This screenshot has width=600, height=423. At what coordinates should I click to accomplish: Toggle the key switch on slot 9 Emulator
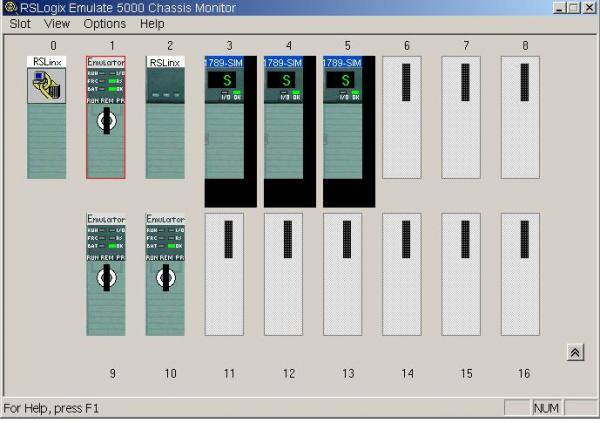point(106,278)
